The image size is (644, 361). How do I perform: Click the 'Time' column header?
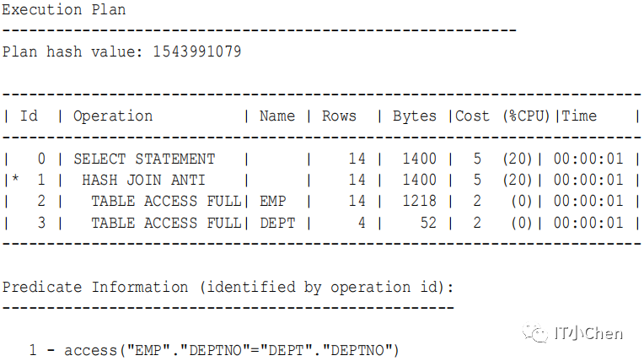point(579,116)
